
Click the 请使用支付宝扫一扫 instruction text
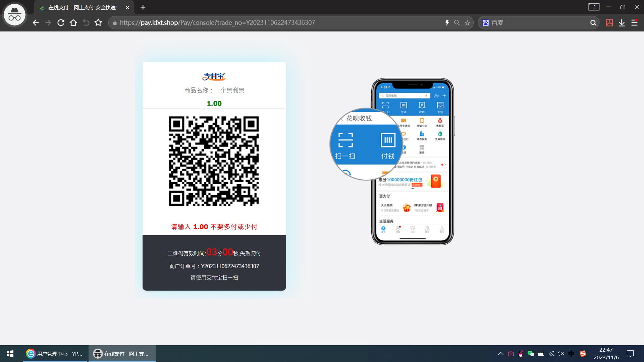coord(214,278)
